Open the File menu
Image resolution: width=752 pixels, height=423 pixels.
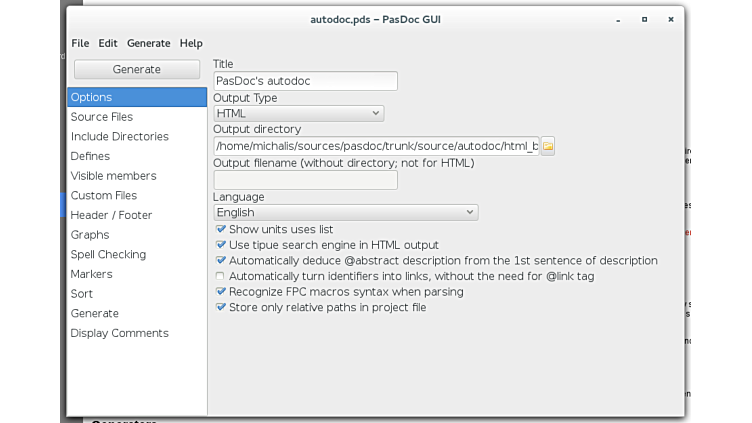(80, 43)
